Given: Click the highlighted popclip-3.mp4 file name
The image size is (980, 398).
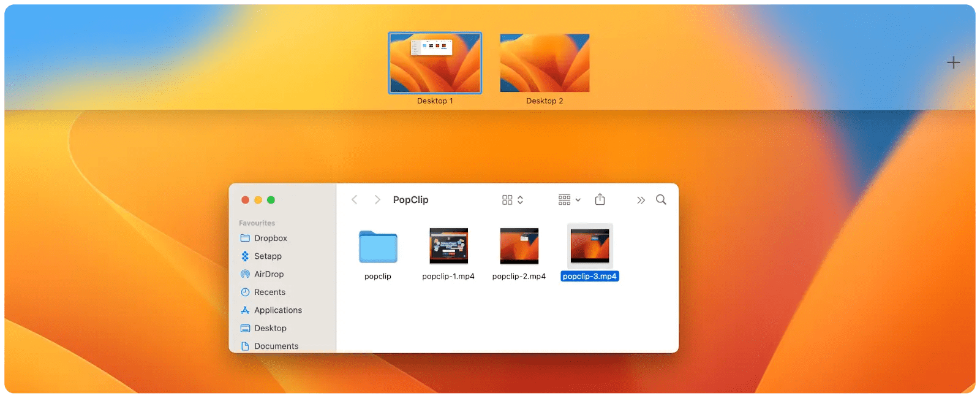Looking at the screenshot, I should coord(590,277).
